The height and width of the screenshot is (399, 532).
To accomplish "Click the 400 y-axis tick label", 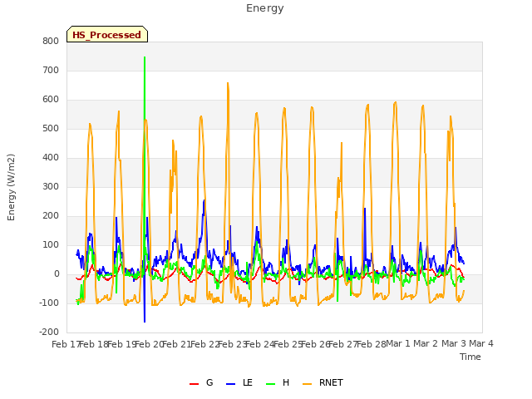I will [x=51, y=157].
